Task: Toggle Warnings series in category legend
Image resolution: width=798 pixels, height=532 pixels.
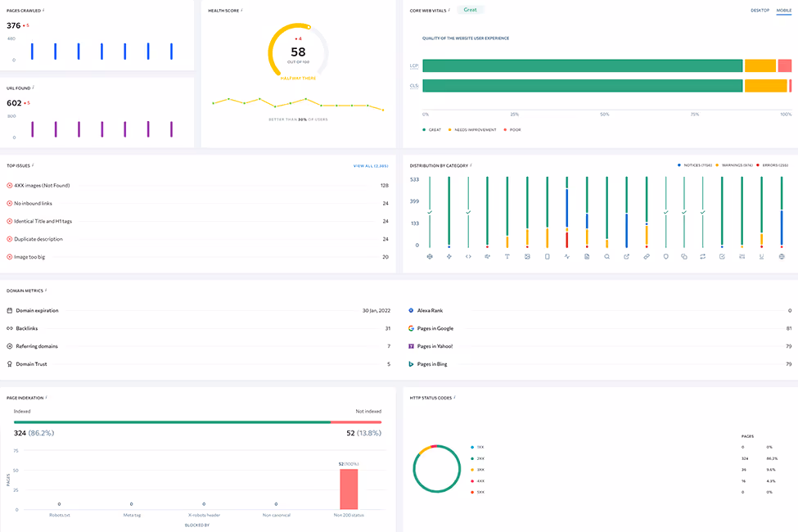Action: (734, 165)
